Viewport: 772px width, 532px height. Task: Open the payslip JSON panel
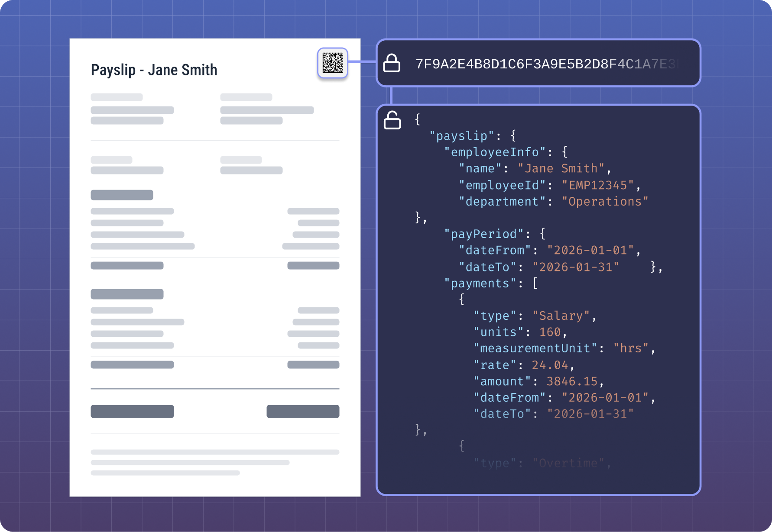[x=539, y=299]
